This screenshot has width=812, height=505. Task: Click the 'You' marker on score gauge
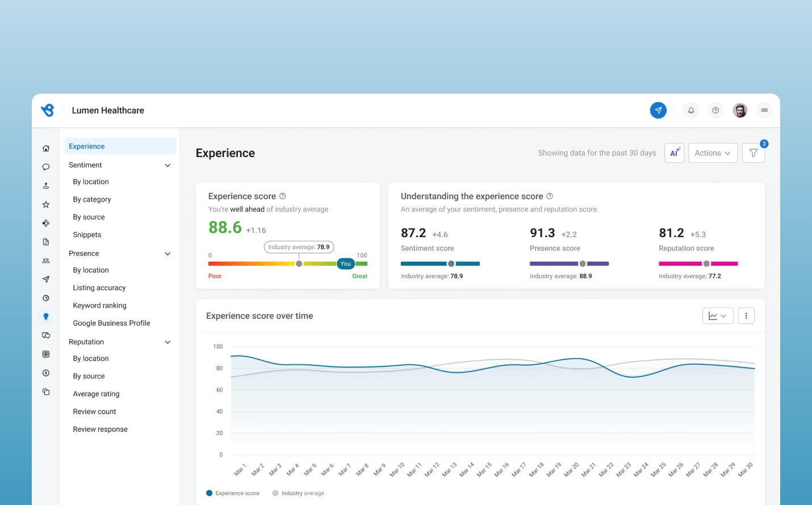(x=346, y=264)
